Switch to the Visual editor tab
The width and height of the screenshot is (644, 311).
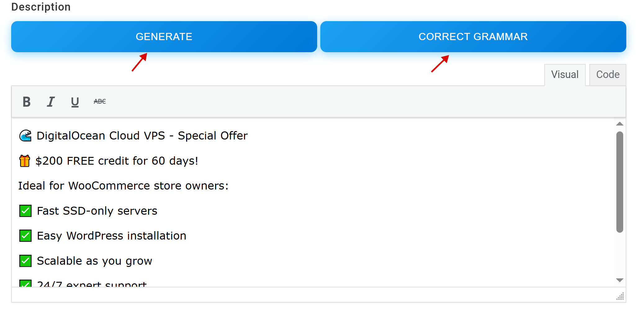pos(565,75)
